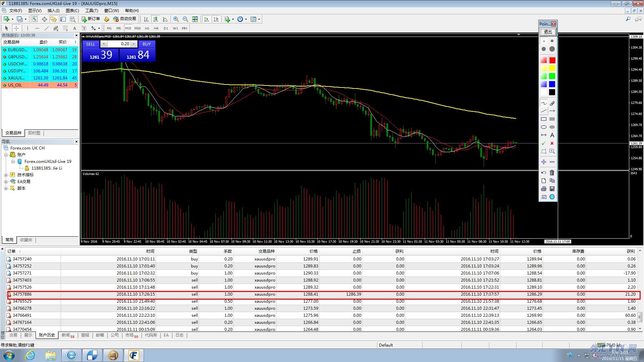Screen dimensions: 644x362
Task: Select the W1 timeframe
Action: tap(175, 28)
